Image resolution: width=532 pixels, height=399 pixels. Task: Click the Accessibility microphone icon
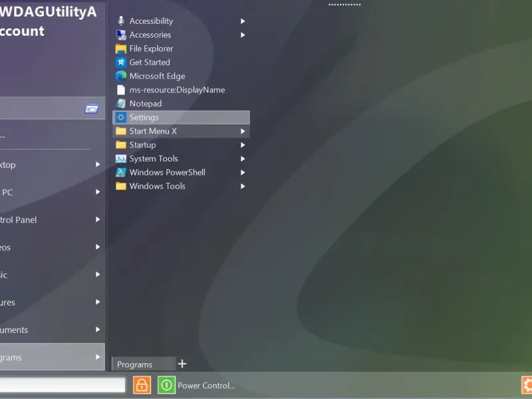point(121,21)
